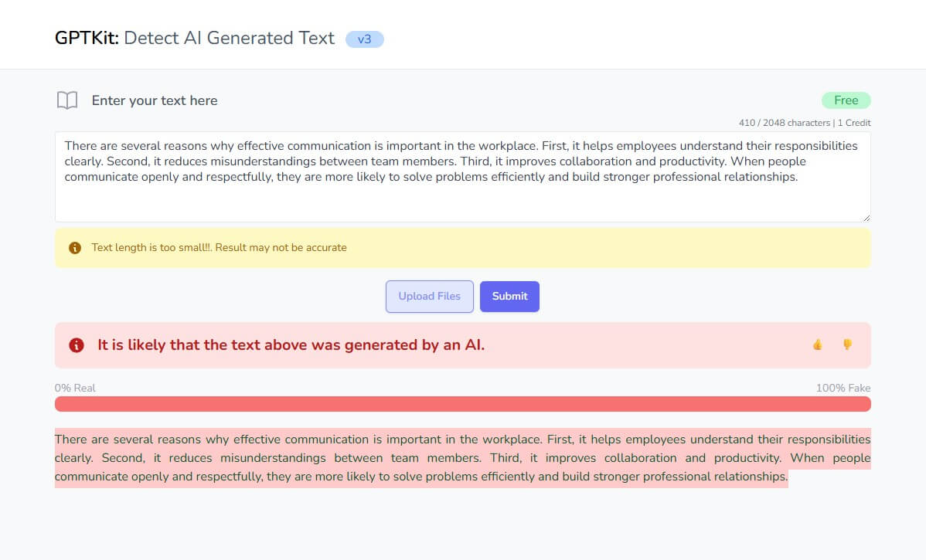Click the info icon in yellow warning
This screenshot has height=560, width=926.
coord(75,248)
